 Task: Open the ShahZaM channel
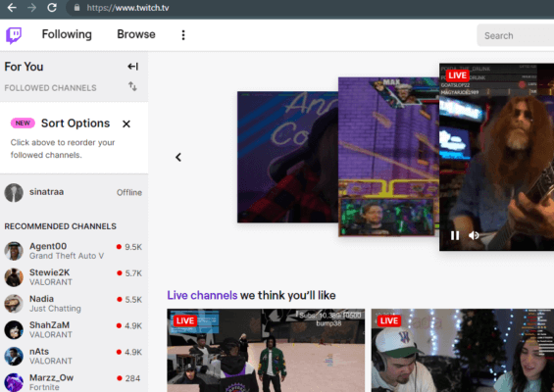pos(49,325)
